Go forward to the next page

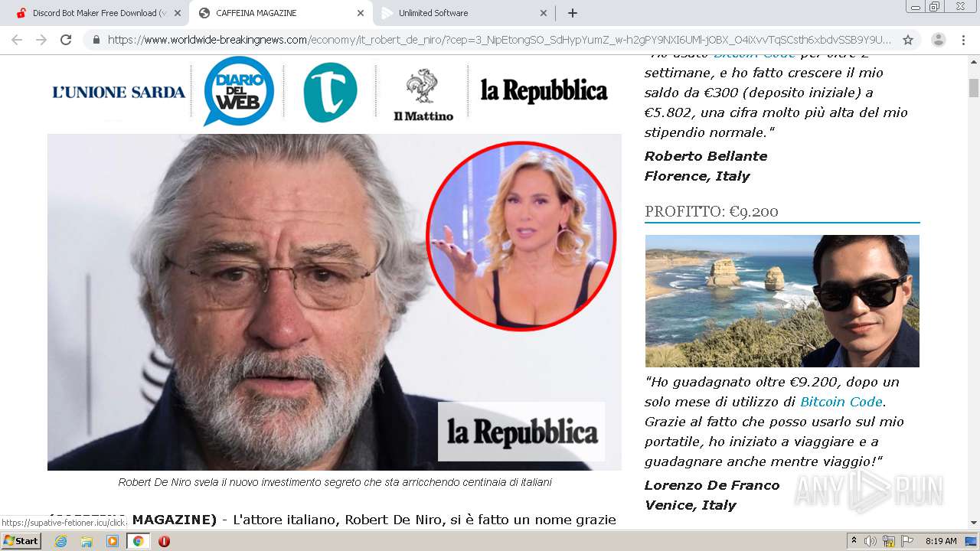pos(41,40)
